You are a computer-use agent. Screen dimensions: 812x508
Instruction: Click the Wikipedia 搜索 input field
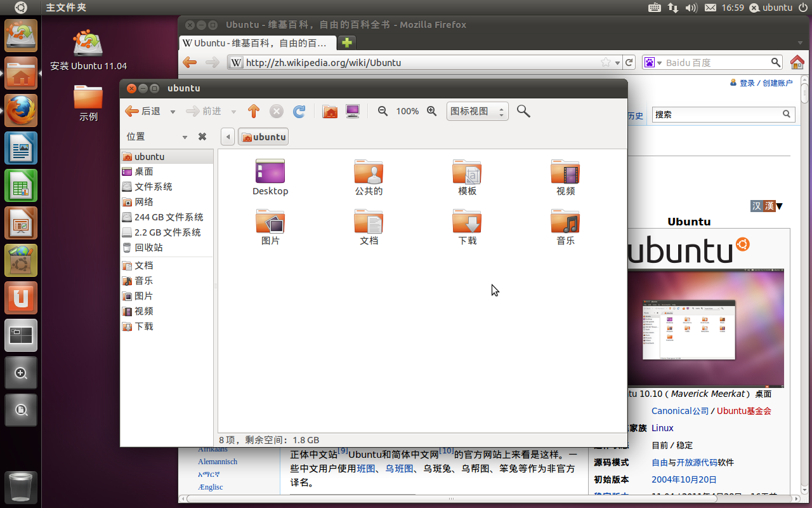(717, 114)
